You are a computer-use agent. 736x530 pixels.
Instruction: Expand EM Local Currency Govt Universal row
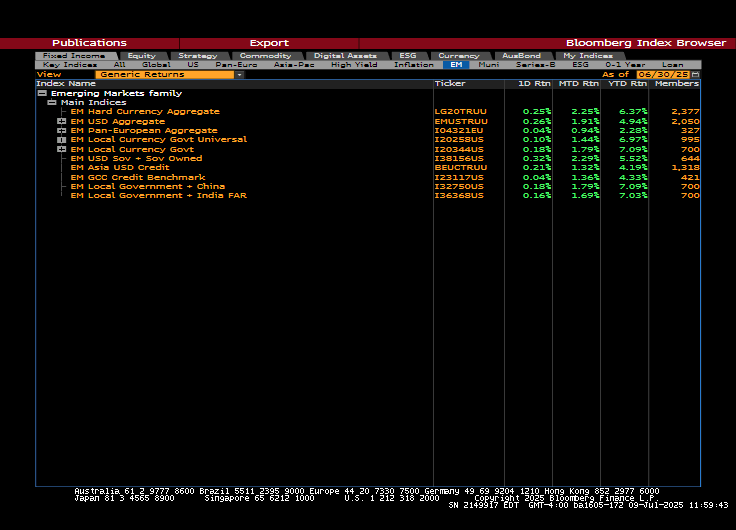tap(61, 140)
